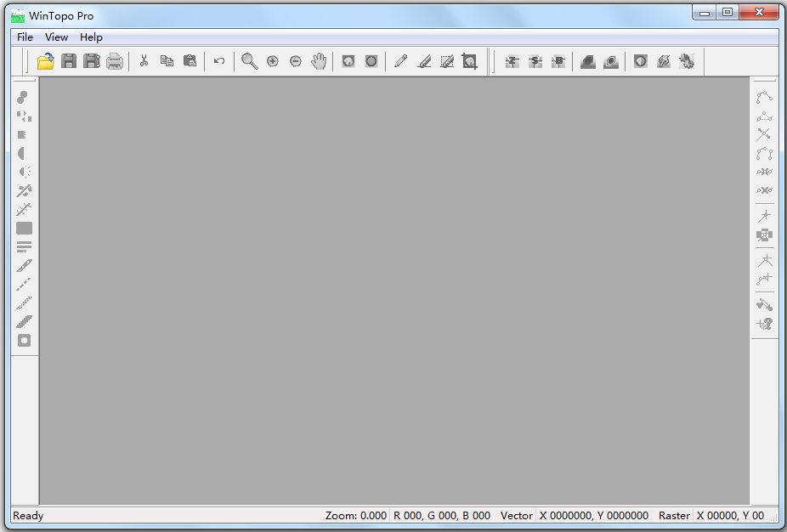Click the Cut scissors icon

(x=144, y=61)
